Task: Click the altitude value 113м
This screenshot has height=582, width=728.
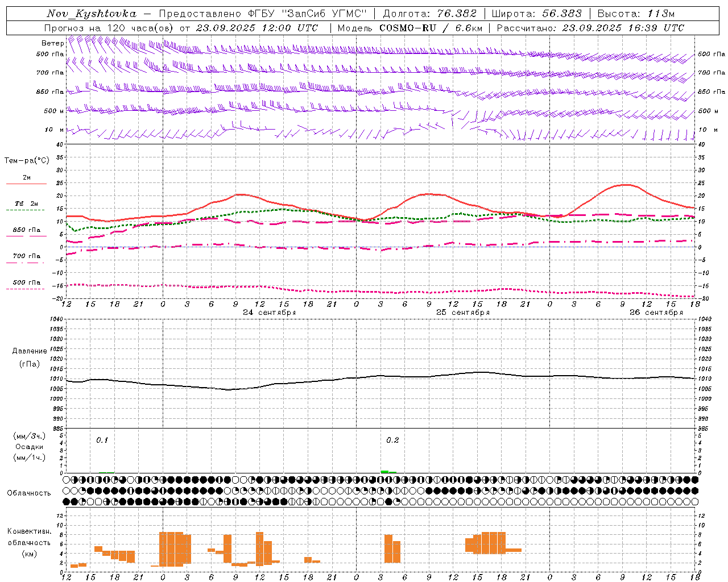Action: click(x=661, y=14)
